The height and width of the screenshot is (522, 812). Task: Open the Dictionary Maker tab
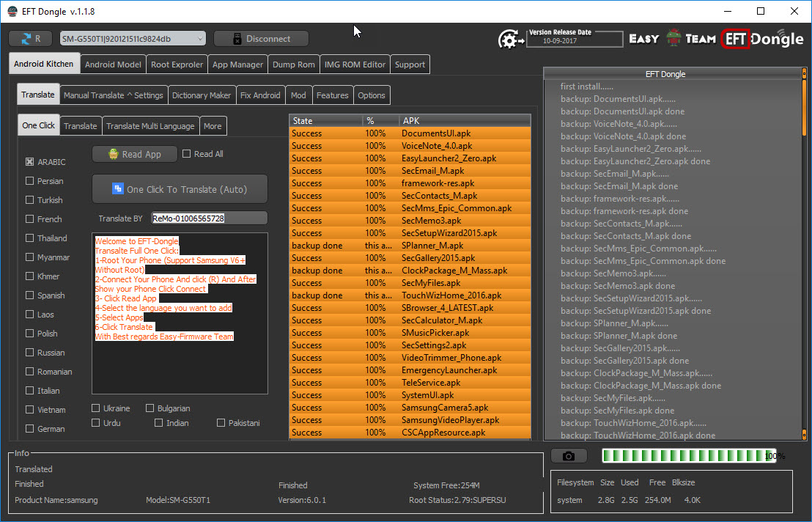click(x=202, y=95)
